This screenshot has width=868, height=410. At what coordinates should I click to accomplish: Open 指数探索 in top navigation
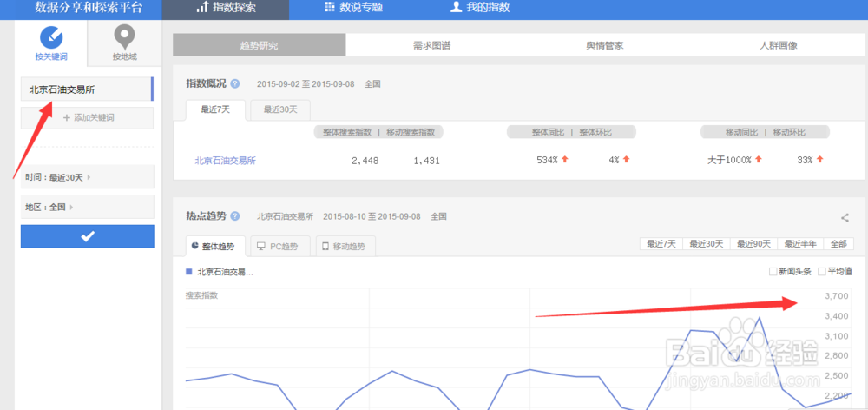click(226, 8)
